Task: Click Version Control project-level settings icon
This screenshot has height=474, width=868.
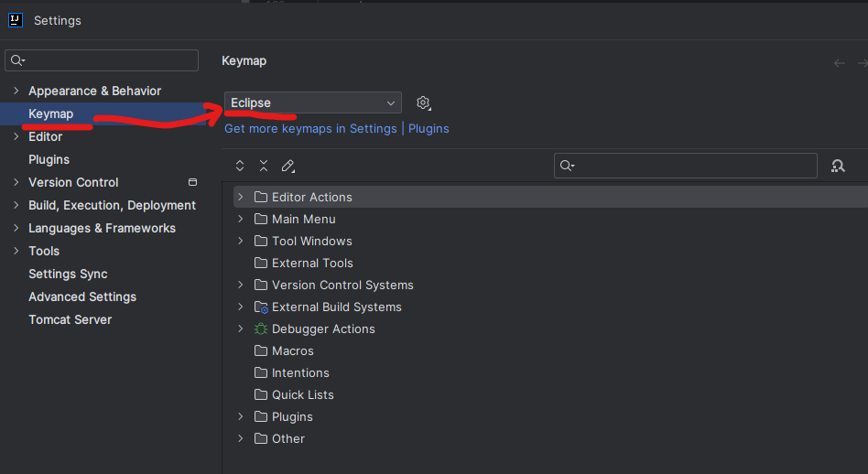Action: (x=192, y=182)
